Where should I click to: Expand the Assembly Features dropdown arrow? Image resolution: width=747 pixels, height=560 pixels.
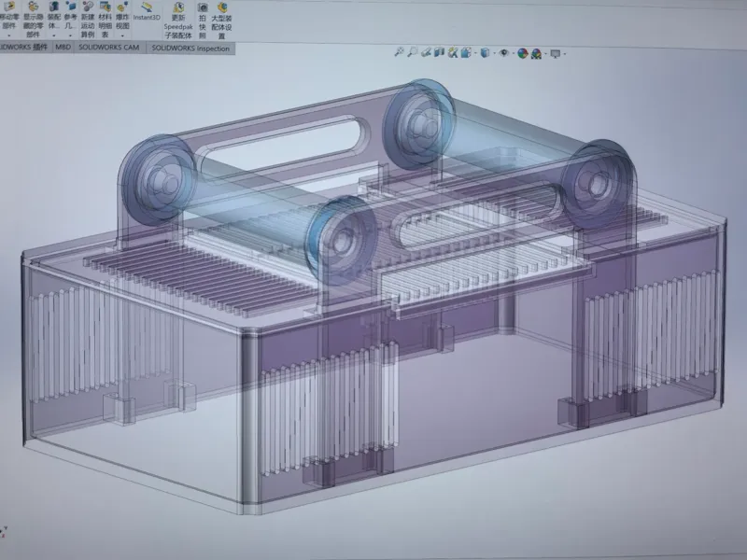pos(54,35)
